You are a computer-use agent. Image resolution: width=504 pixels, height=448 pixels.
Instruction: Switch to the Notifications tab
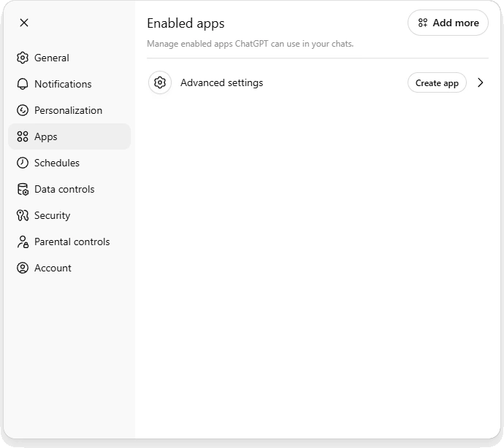click(x=69, y=84)
